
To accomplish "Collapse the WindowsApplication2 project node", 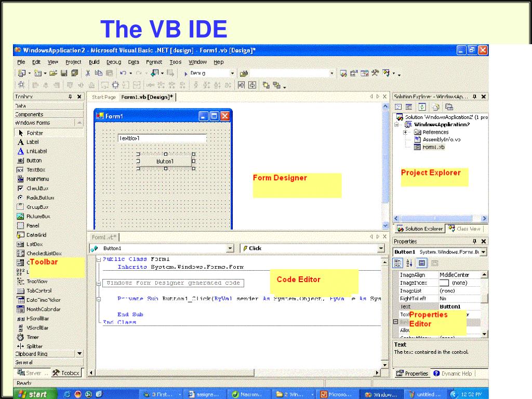I will pos(396,125).
